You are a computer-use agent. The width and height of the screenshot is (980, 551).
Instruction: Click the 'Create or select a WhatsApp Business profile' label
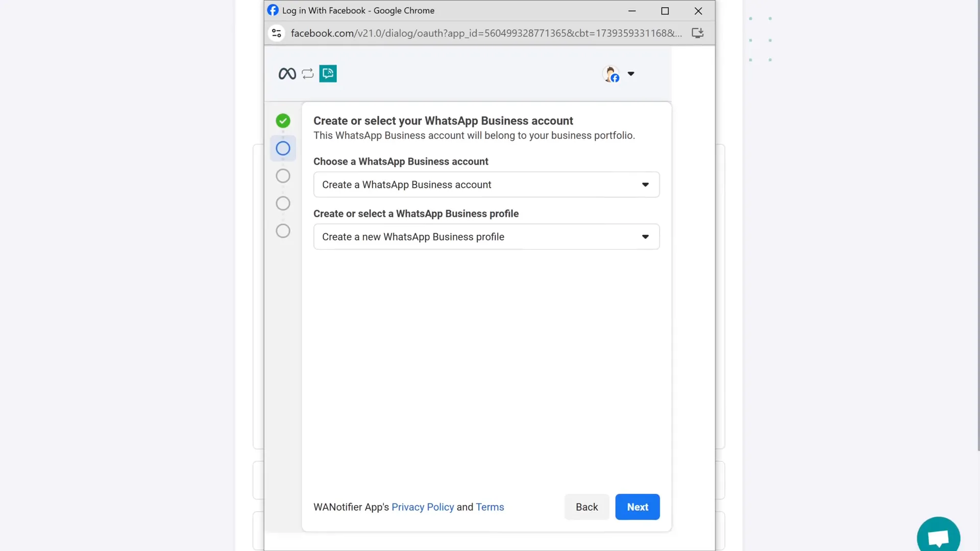[416, 214]
